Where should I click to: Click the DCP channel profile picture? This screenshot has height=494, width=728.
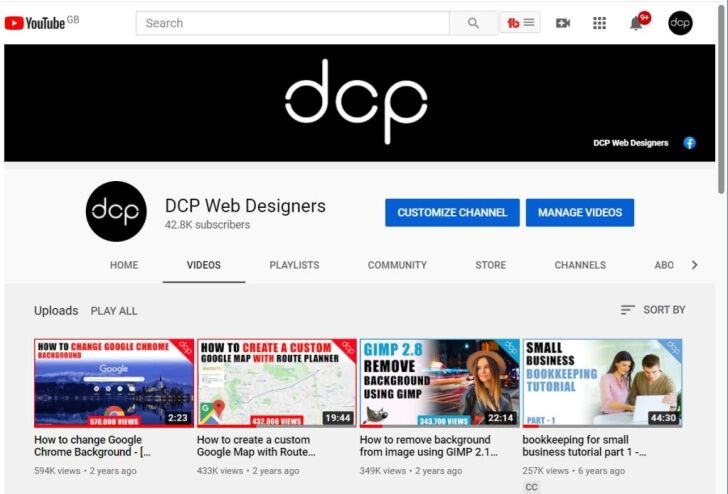(116, 211)
